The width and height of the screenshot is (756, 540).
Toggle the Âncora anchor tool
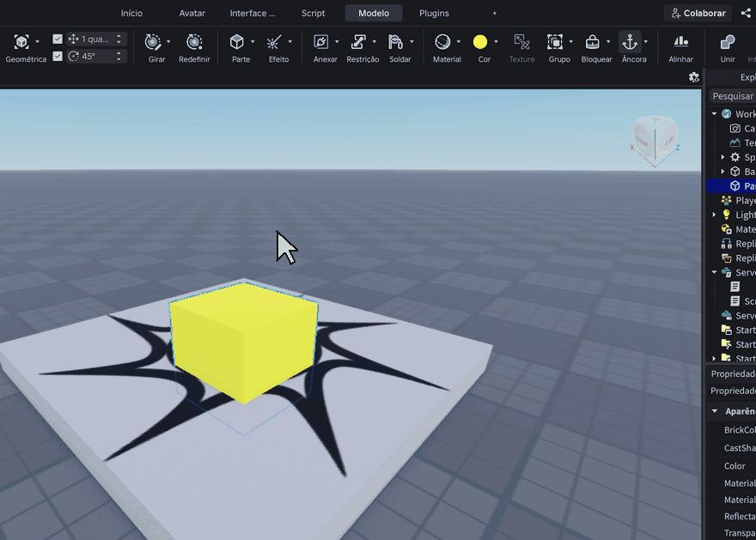[630, 42]
